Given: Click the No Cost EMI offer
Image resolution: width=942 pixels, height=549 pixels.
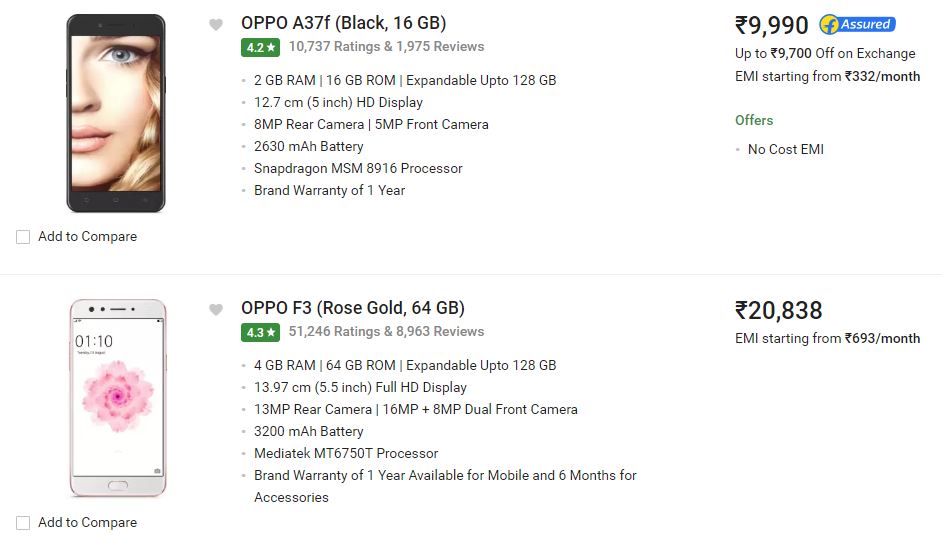Looking at the screenshot, I should (785, 149).
